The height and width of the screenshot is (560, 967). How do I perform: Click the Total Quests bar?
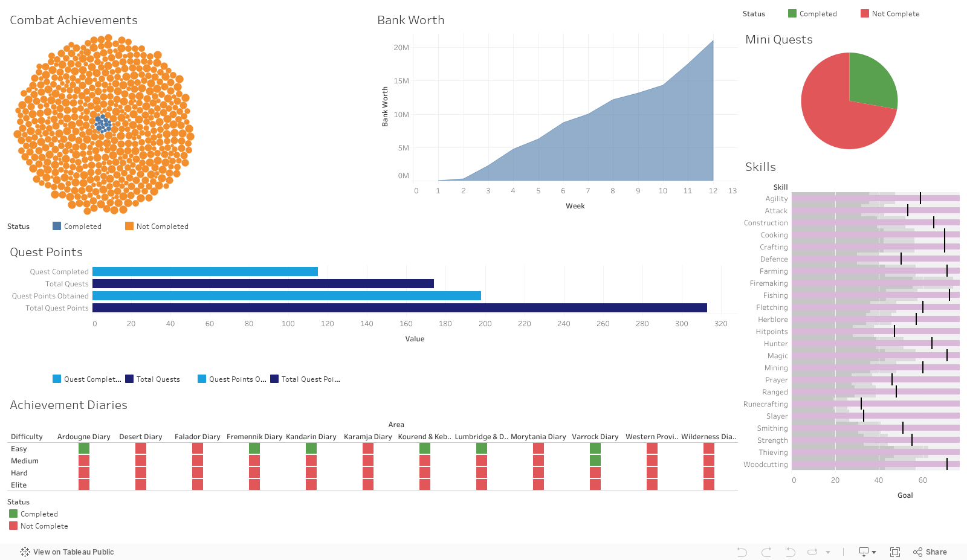(263, 284)
